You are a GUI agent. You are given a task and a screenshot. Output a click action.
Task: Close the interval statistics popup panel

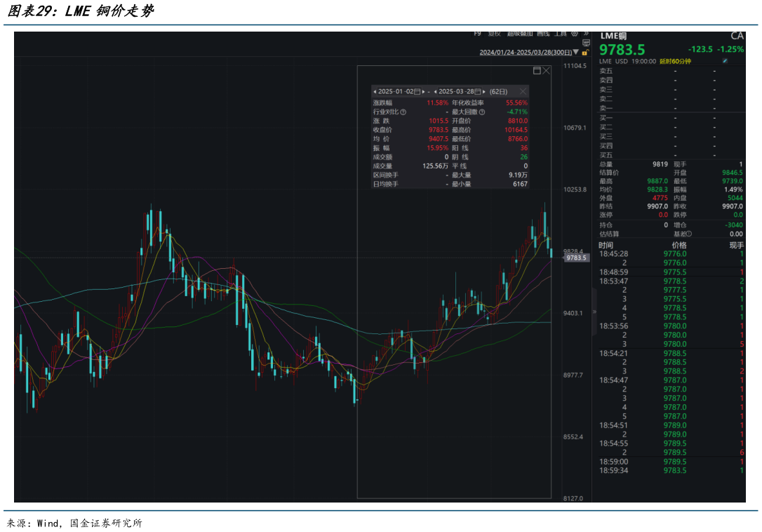click(523, 91)
